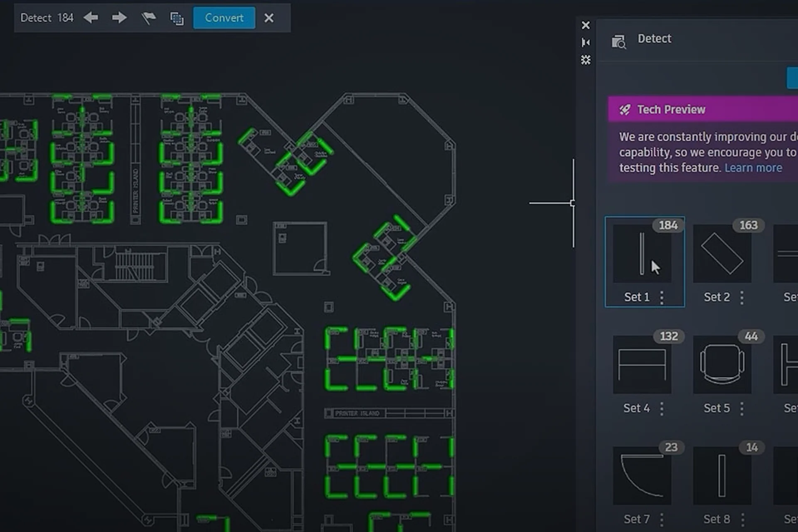
Task: Expand Set 4 more options menu
Action: [x=662, y=409]
